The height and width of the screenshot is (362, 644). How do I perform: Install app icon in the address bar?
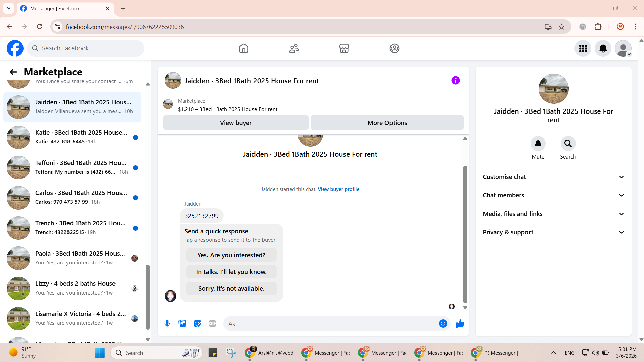point(548,27)
